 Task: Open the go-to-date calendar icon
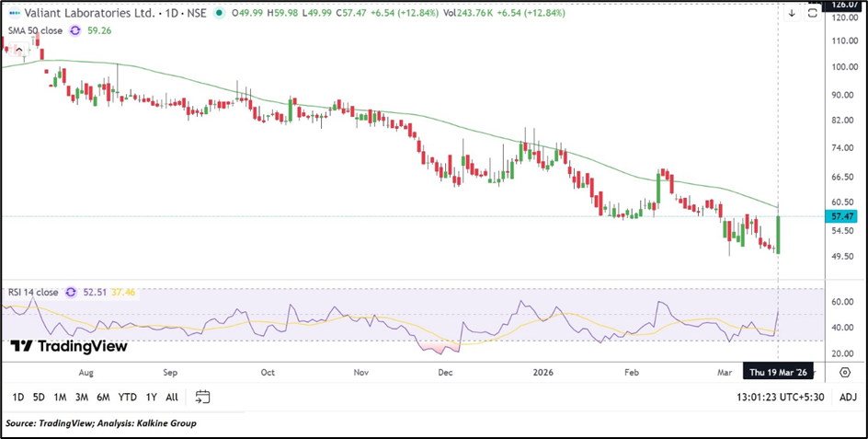(203, 397)
